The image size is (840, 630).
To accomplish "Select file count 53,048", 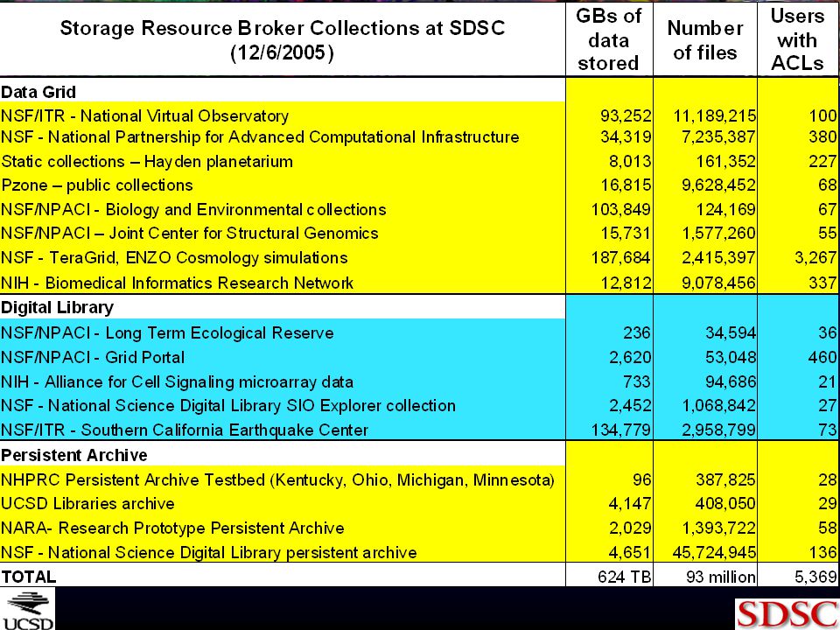I will click(x=731, y=357).
